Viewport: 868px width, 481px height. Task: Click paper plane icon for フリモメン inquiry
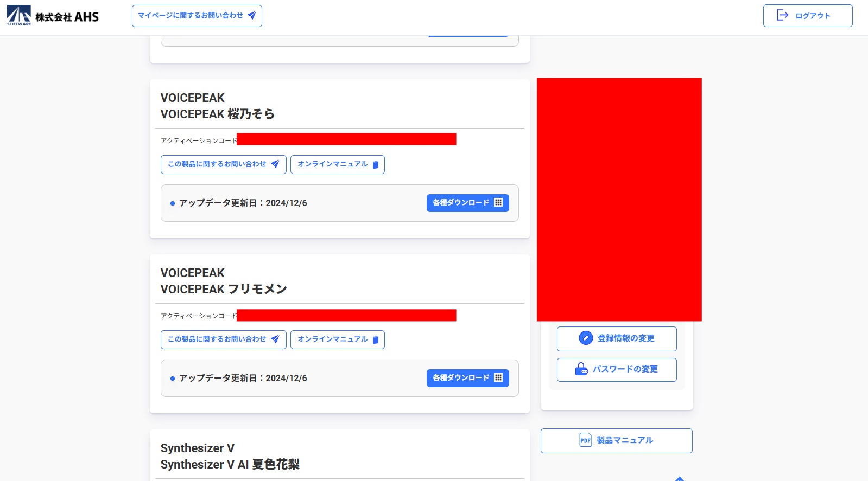point(275,339)
